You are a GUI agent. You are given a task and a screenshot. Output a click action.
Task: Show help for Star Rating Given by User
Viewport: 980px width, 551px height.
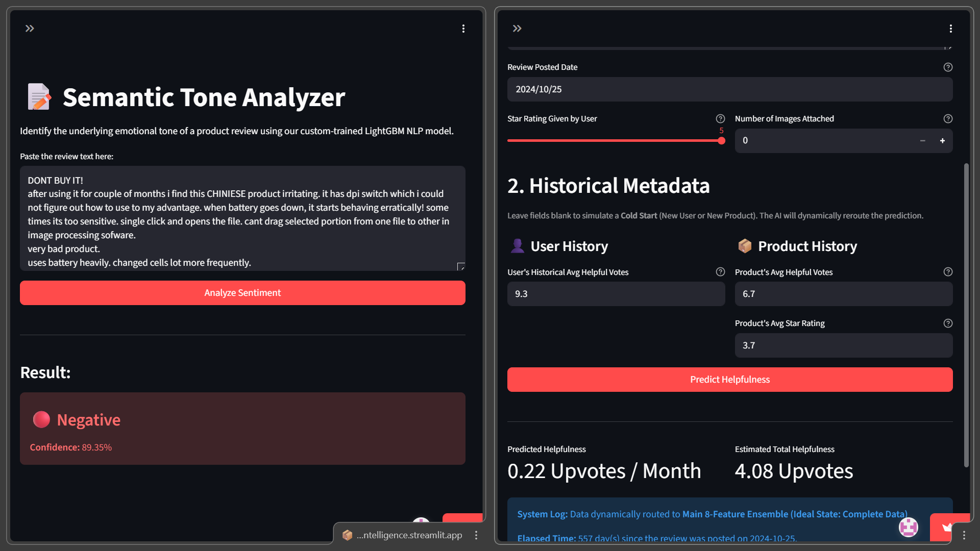[720, 119]
